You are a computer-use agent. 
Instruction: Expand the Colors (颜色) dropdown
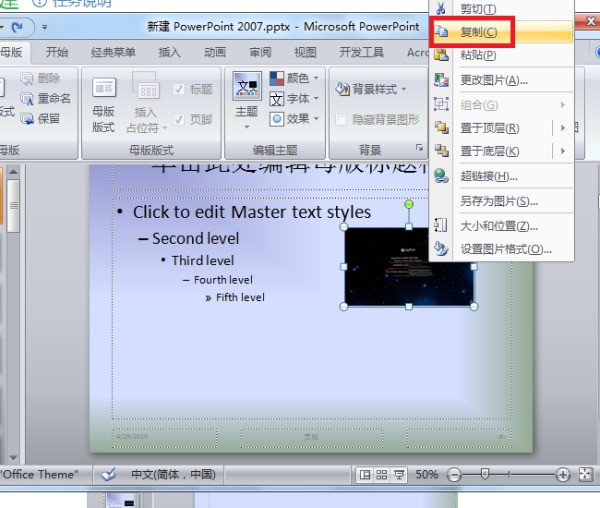[296, 78]
